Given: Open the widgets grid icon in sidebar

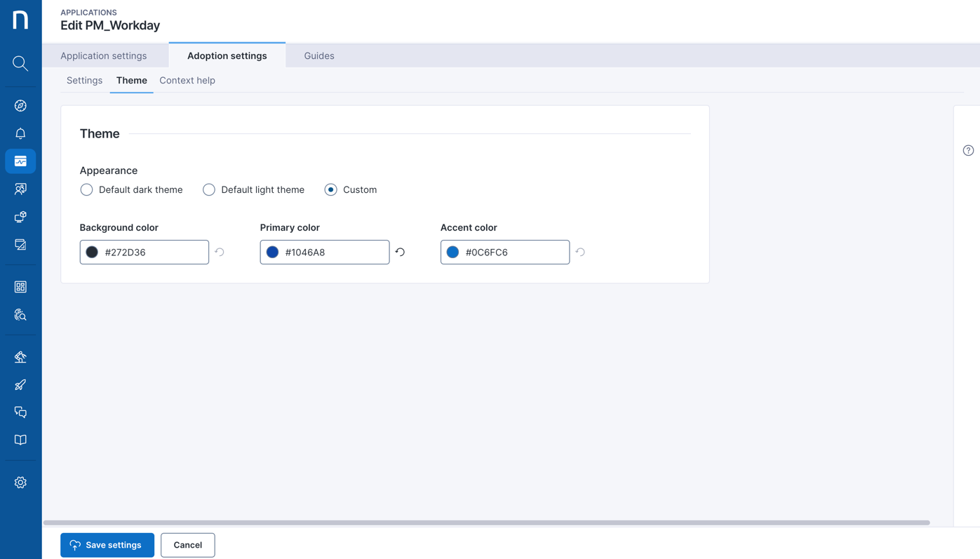Looking at the screenshot, I should 20,286.
